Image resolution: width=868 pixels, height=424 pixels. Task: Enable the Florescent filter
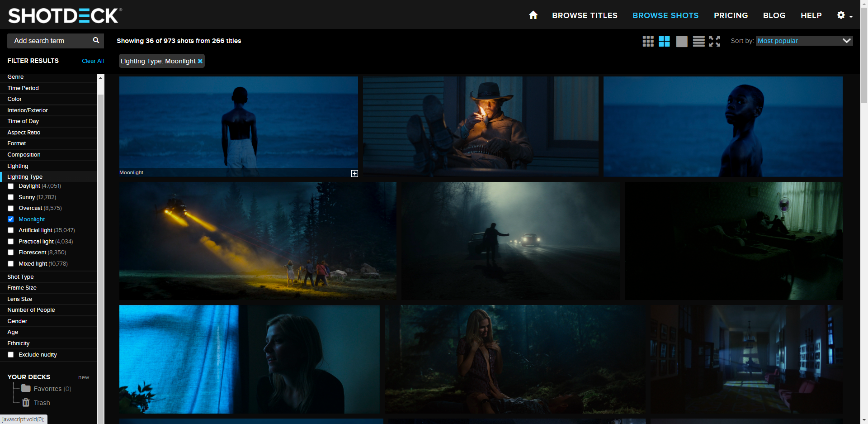click(10, 252)
